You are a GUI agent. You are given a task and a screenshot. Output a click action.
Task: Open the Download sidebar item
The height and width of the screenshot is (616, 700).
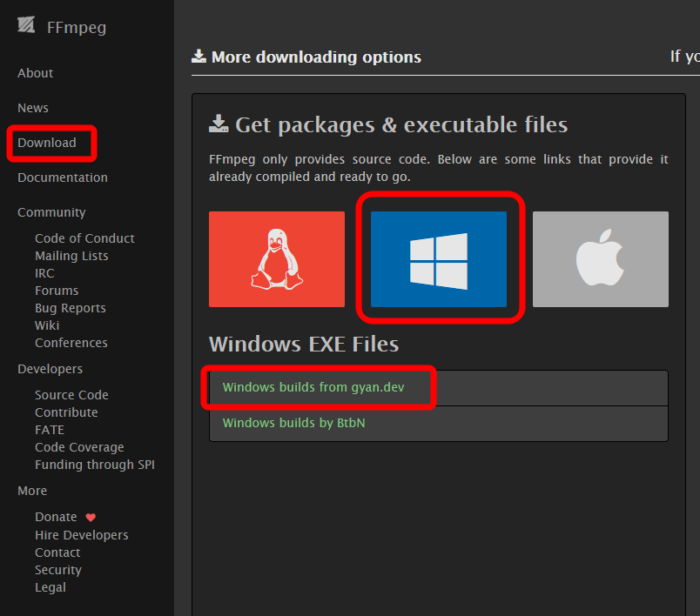(x=47, y=143)
